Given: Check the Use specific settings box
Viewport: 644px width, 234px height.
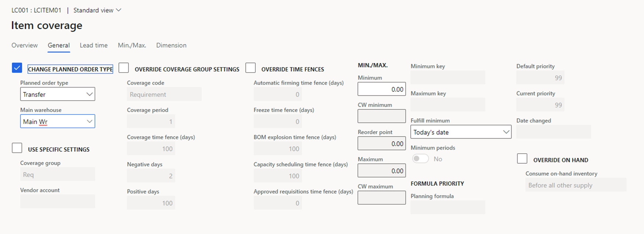Looking at the screenshot, I should (x=17, y=148).
